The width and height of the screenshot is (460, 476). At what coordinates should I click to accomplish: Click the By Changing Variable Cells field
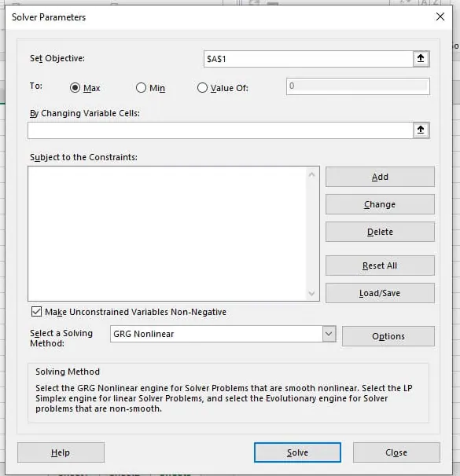pyautogui.click(x=220, y=130)
